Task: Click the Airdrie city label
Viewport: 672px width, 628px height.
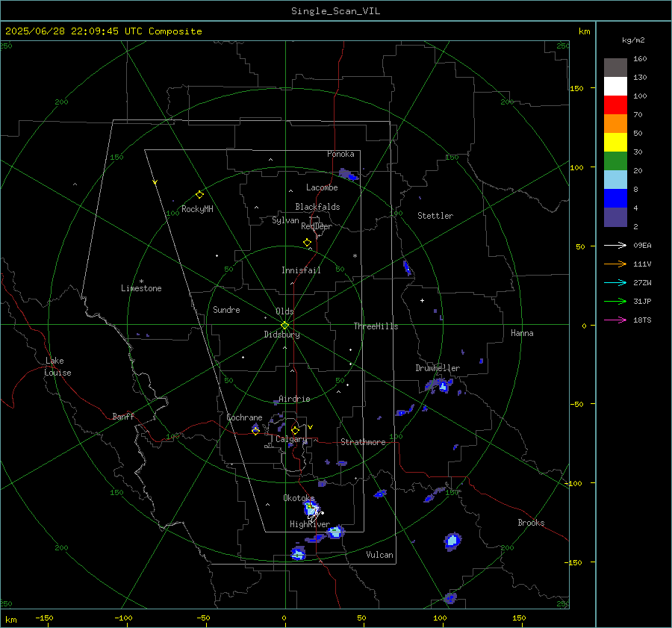Action: click(294, 399)
